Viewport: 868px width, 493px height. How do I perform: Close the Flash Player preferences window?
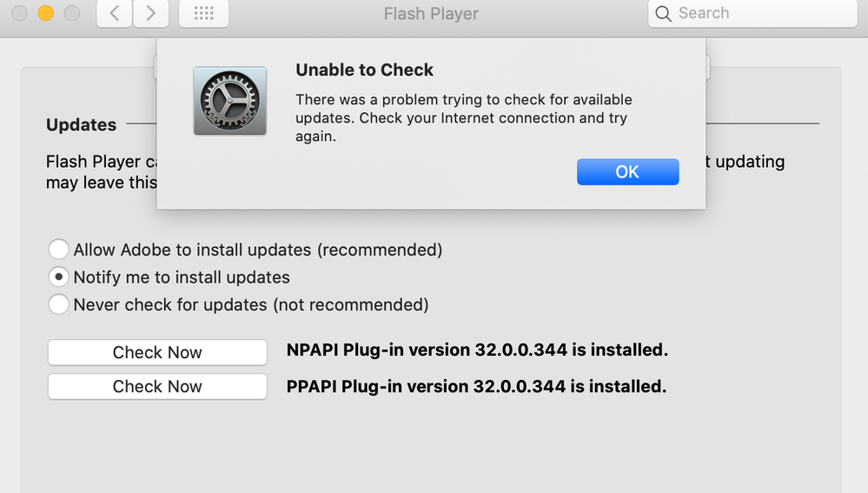(x=20, y=13)
